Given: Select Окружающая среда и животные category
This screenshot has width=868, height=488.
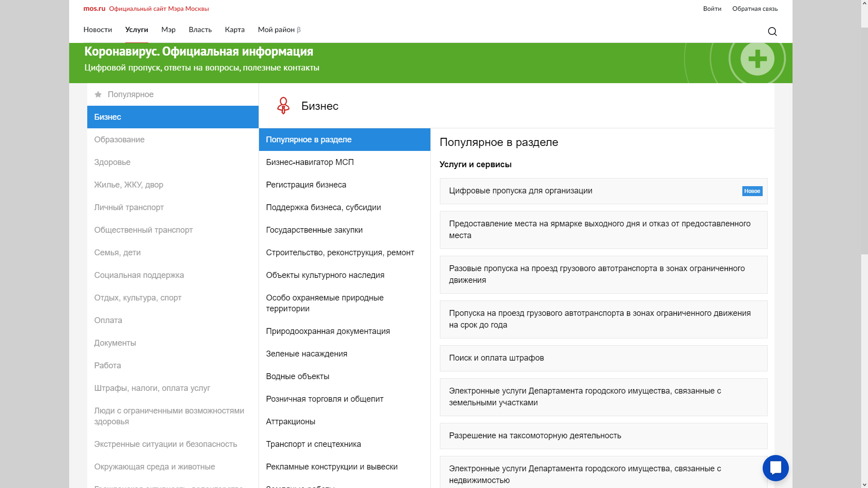Looking at the screenshot, I should click(x=173, y=467).
